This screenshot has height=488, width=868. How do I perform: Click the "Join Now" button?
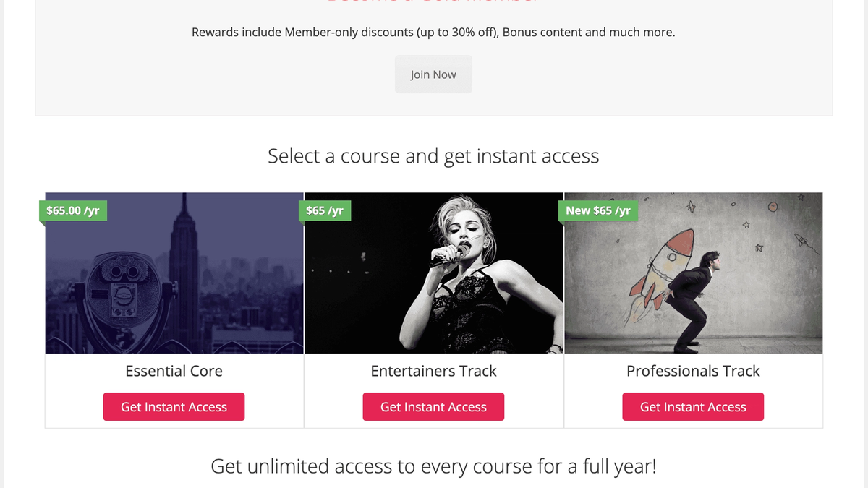tap(433, 74)
